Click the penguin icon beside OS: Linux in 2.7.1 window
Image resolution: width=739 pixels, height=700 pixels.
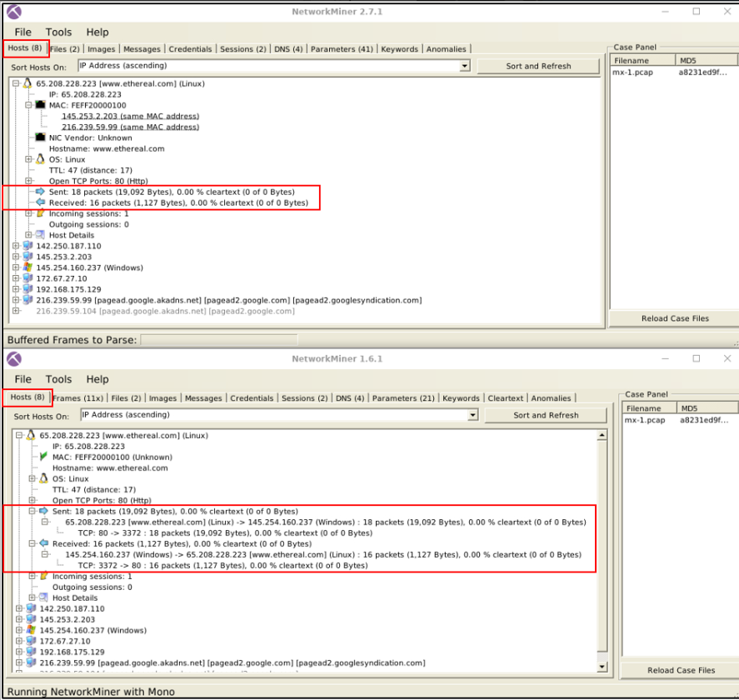tap(41, 159)
